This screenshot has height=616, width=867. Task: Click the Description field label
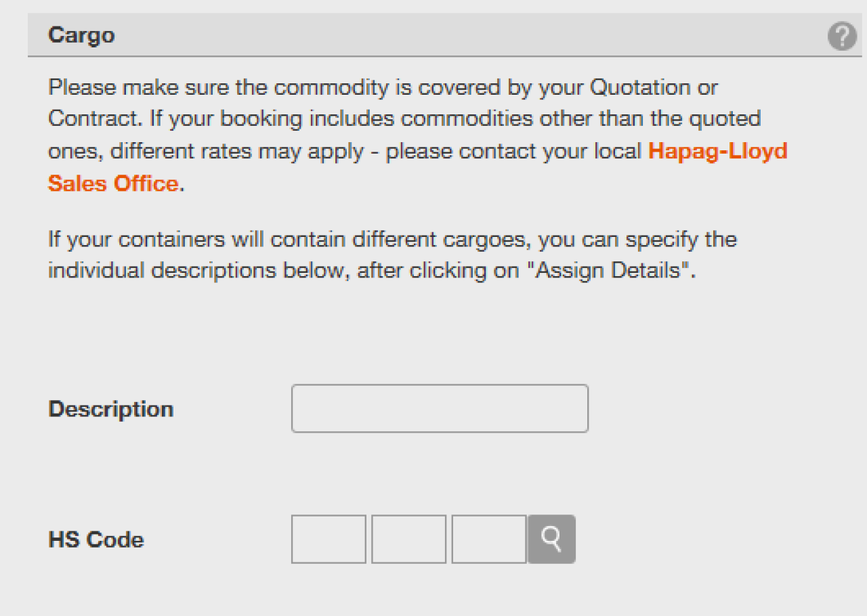tap(110, 408)
